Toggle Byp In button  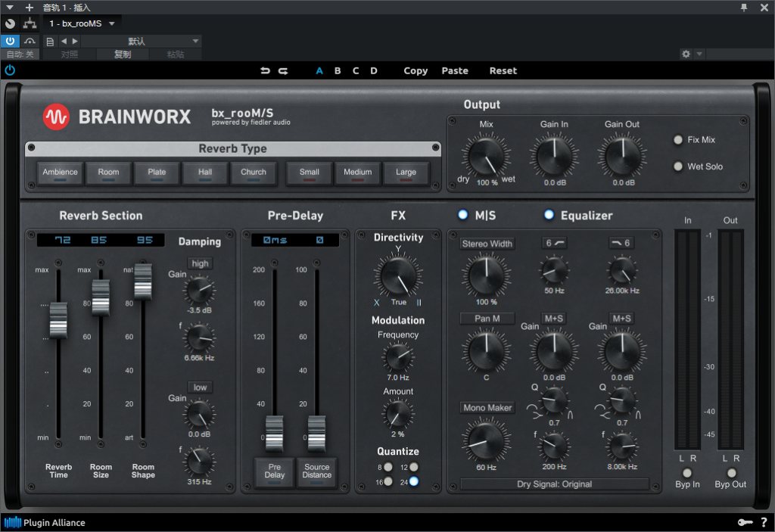[687, 473]
